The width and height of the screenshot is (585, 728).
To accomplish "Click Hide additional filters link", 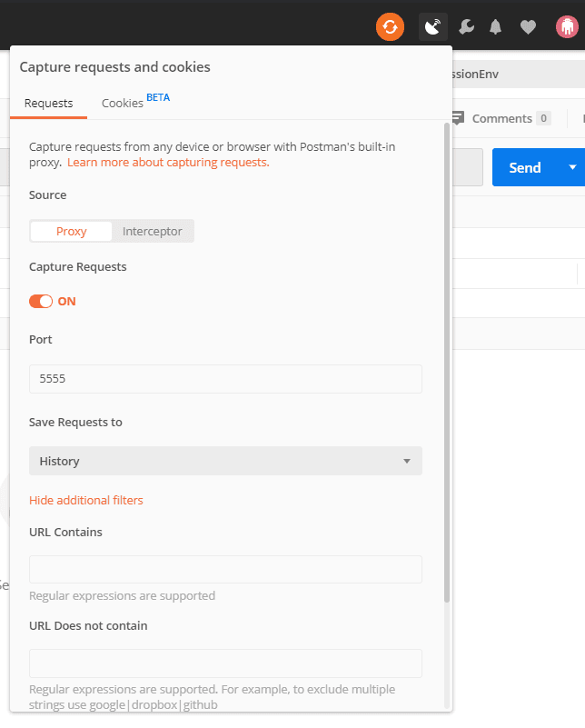I will [x=85, y=500].
